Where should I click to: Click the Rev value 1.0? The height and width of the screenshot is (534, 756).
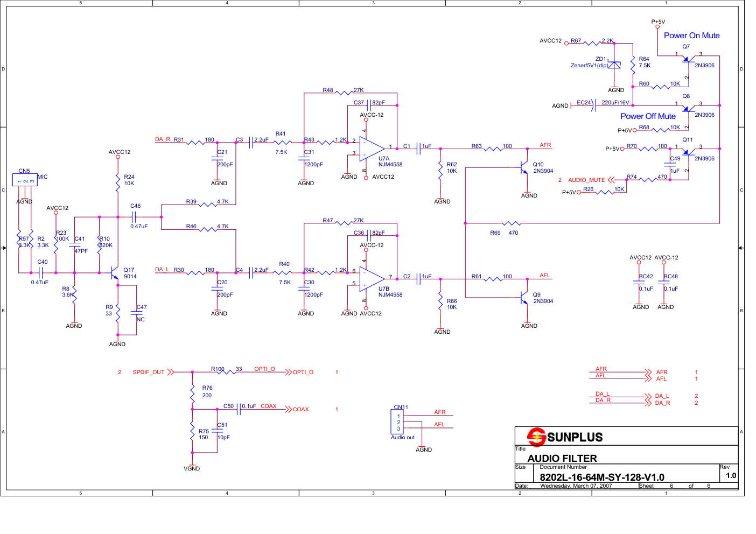click(x=731, y=475)
